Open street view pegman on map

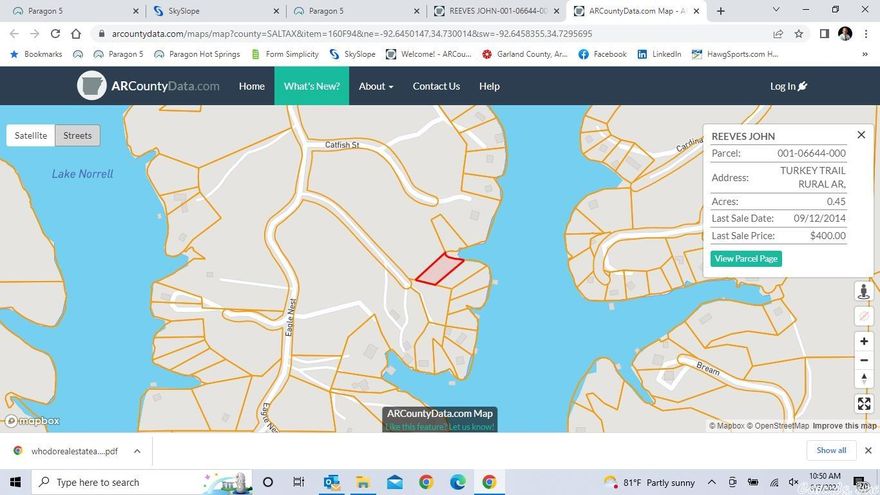pos(864,291)
